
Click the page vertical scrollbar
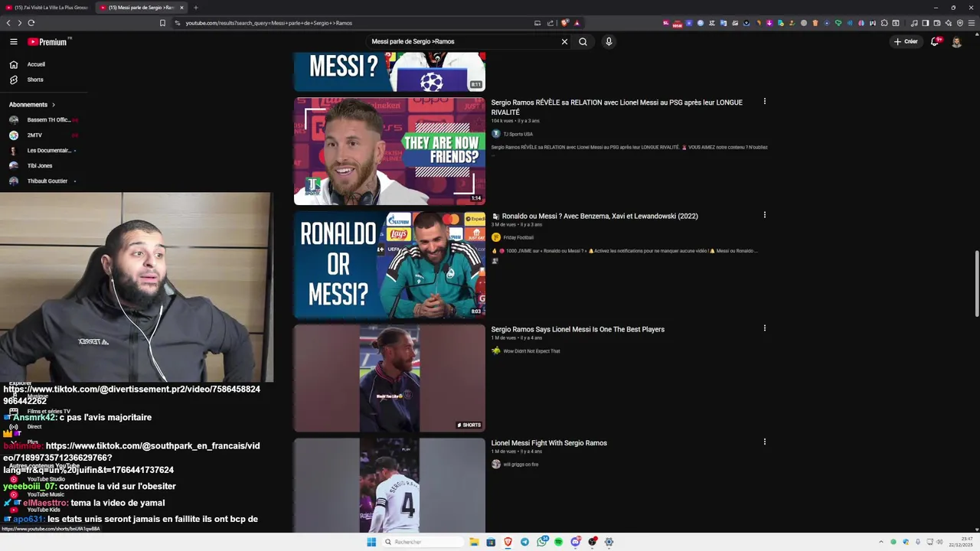pyautogui.click(x=976, y=283)
